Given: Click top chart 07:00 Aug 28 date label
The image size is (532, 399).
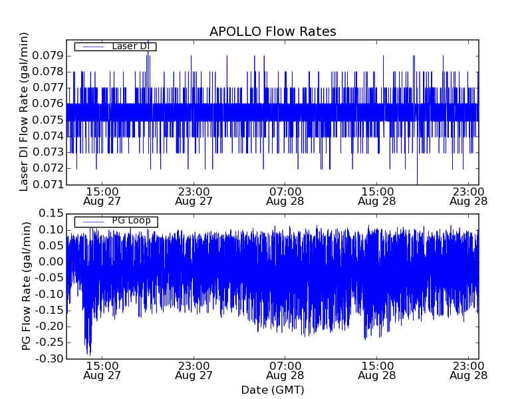Looking at the screenshot, I should coord(285,196).
